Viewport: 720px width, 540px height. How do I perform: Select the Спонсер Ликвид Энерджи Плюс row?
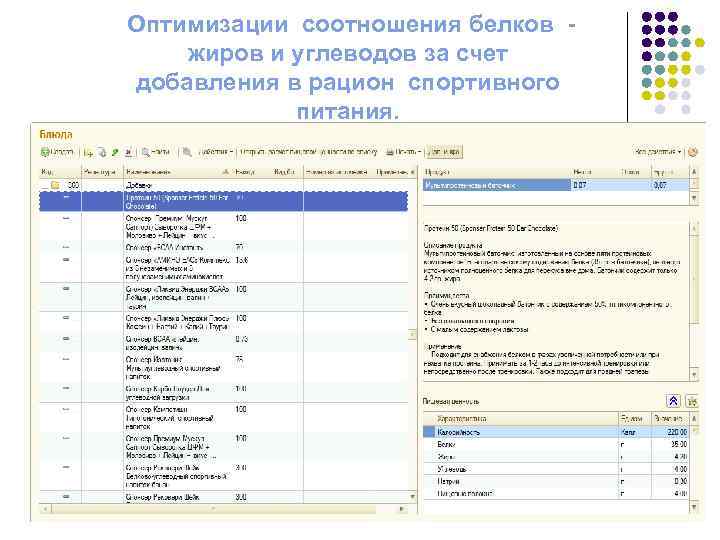pyautogui.click(x=224, y=322)
